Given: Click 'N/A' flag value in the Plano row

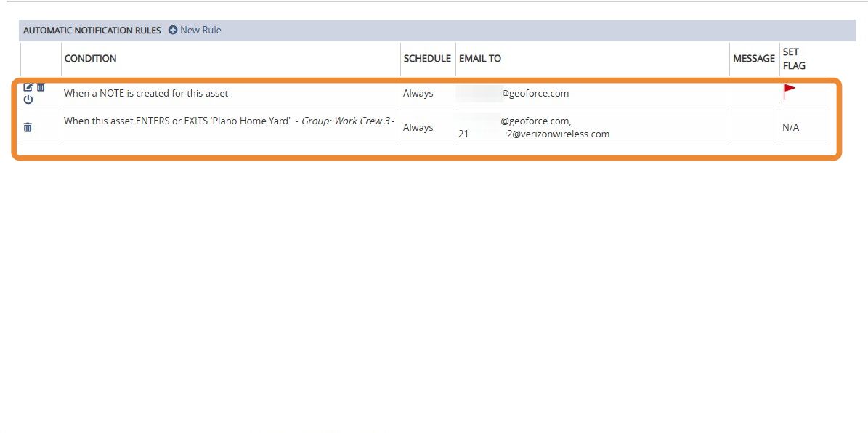Looking at the screenshot, I should click(790, 128).
